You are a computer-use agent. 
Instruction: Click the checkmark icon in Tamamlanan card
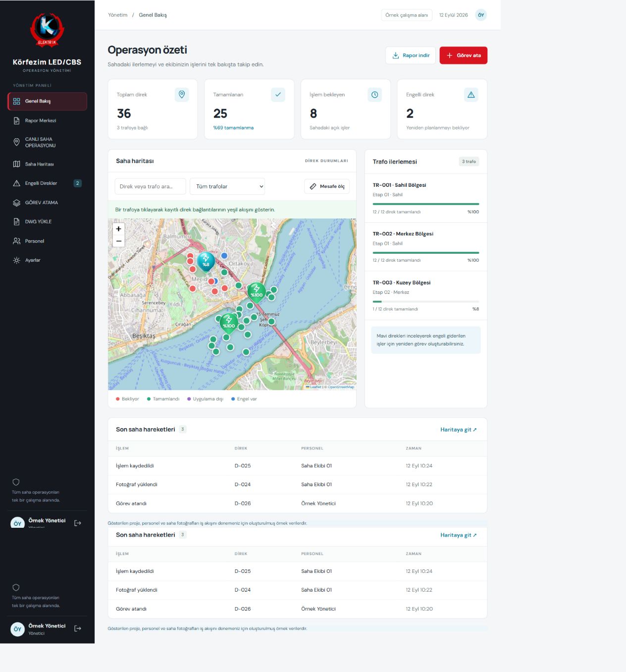coord(278,95)
